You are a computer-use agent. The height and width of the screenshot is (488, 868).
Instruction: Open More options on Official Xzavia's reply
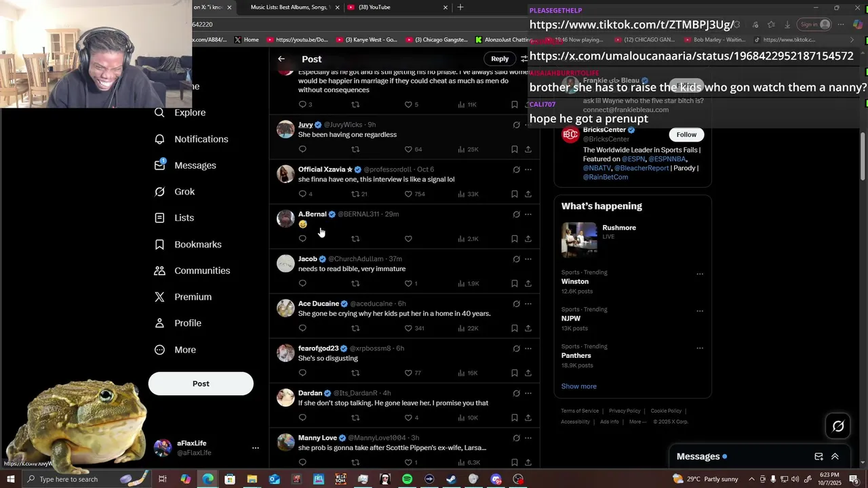(x=528, y=169)
